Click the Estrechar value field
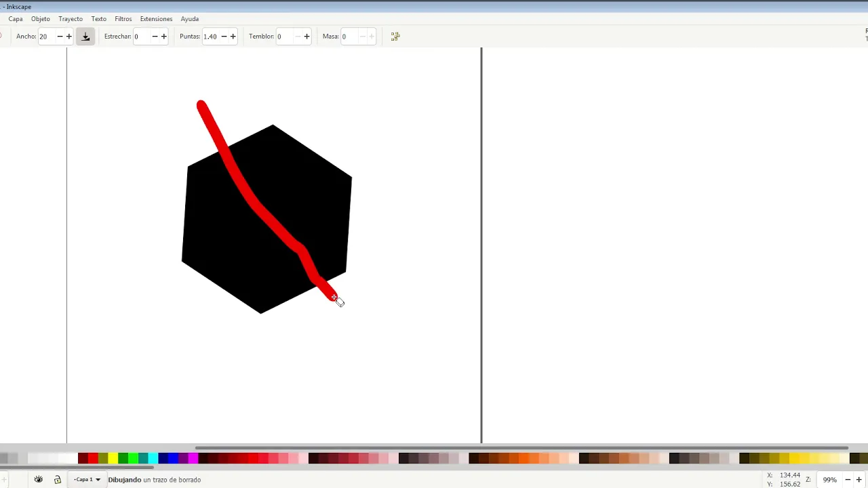The width and height of the screenshot is (868, 488). [x=141, y=37]
